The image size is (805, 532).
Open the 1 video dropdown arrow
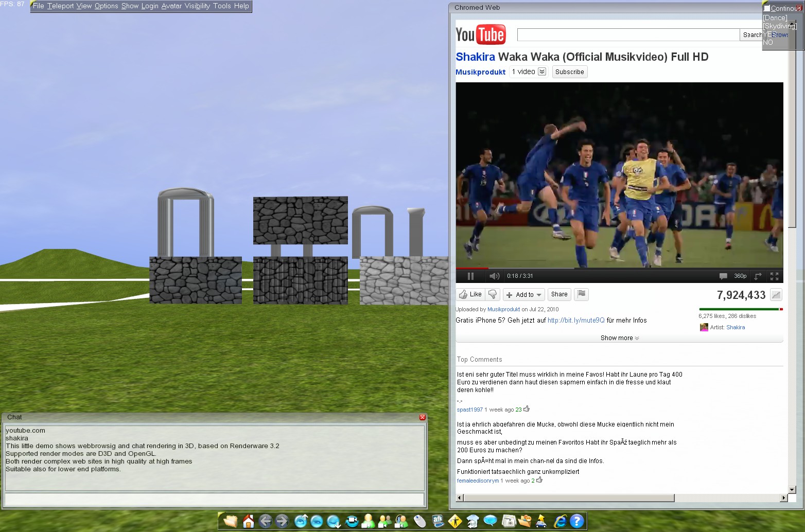pyautogui.click(x=542, y=72)
